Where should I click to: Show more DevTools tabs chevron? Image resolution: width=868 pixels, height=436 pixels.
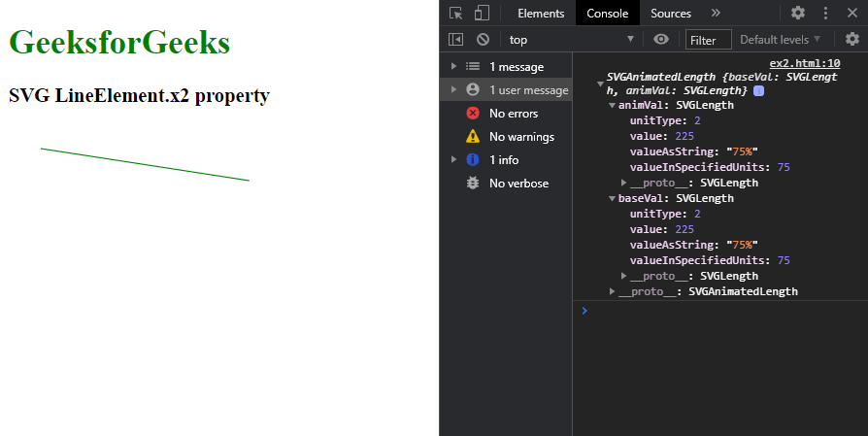click(716, 13)
